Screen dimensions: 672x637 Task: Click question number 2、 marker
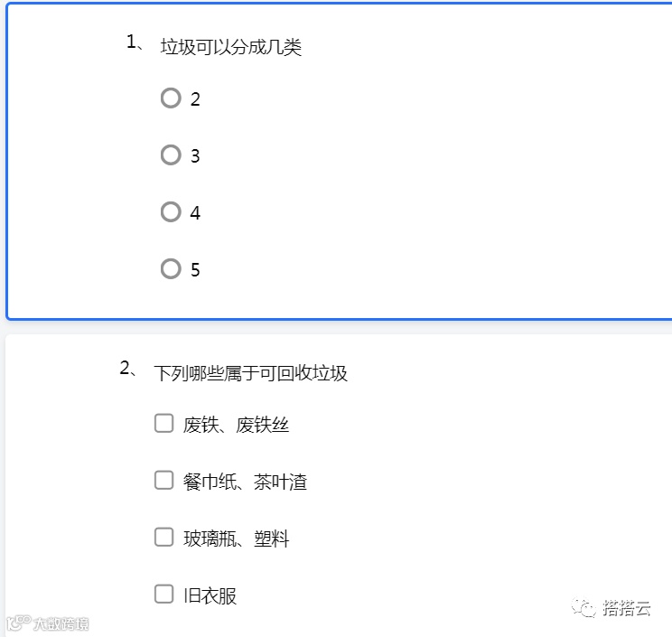[x=128, y=369]
